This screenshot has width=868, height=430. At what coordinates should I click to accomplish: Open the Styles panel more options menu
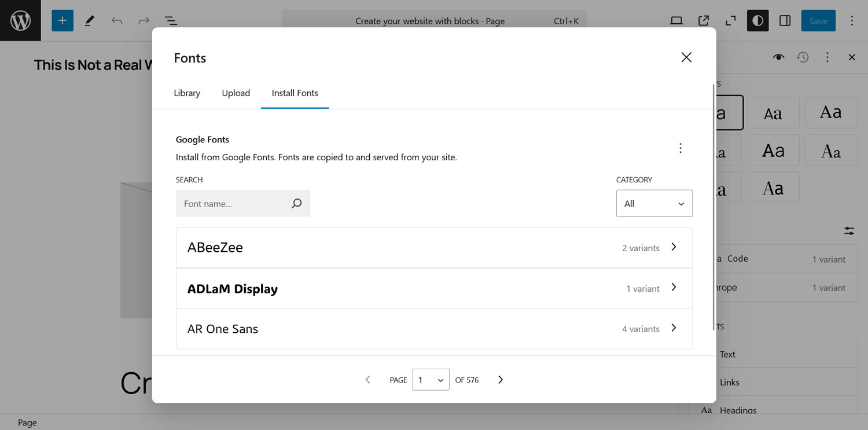[x=827, y=57]
